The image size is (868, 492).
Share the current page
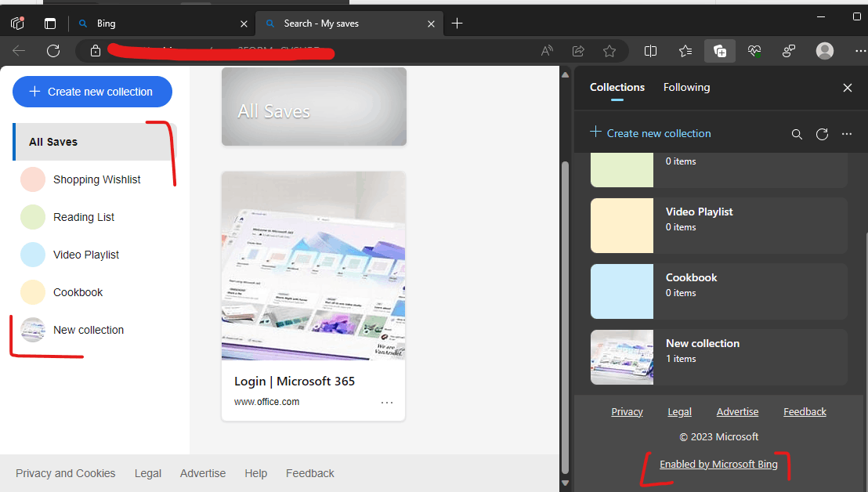[x=578, y=50]
